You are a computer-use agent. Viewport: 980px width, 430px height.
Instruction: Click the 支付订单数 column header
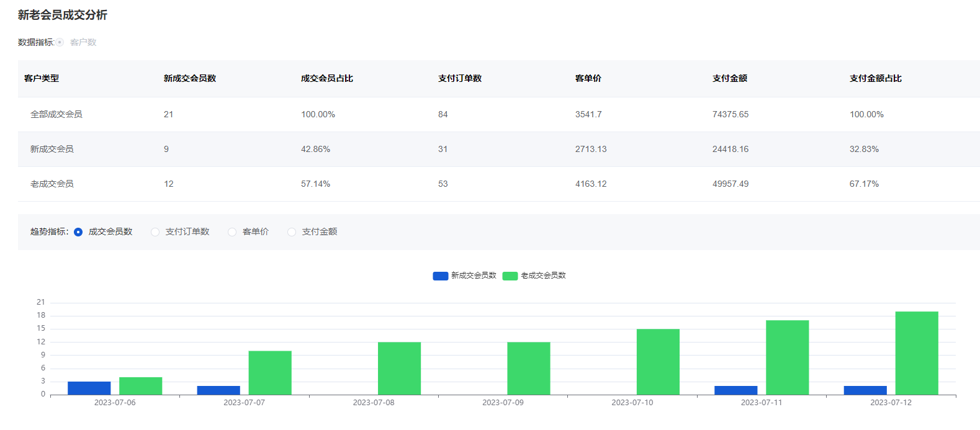[x=460, y=78]
